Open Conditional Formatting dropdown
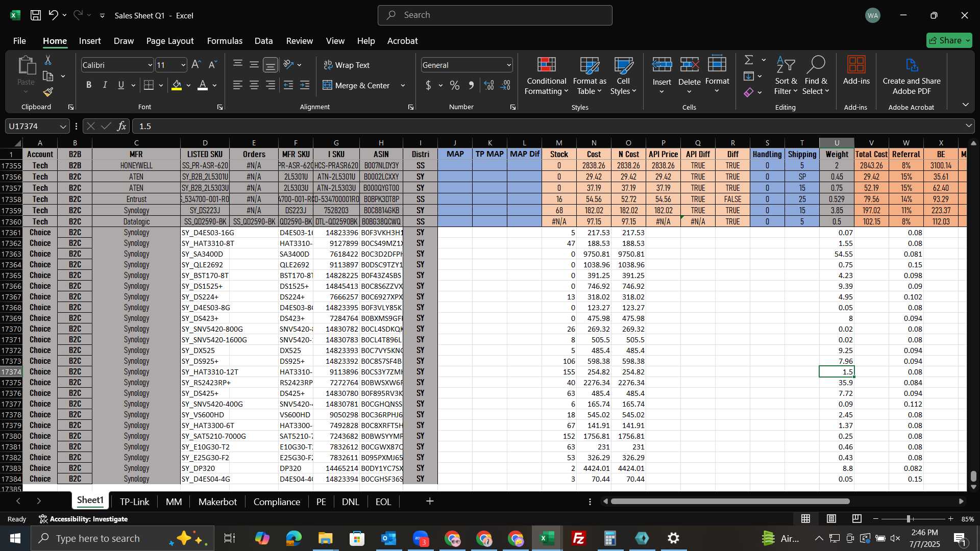 [x=546, y=76]
